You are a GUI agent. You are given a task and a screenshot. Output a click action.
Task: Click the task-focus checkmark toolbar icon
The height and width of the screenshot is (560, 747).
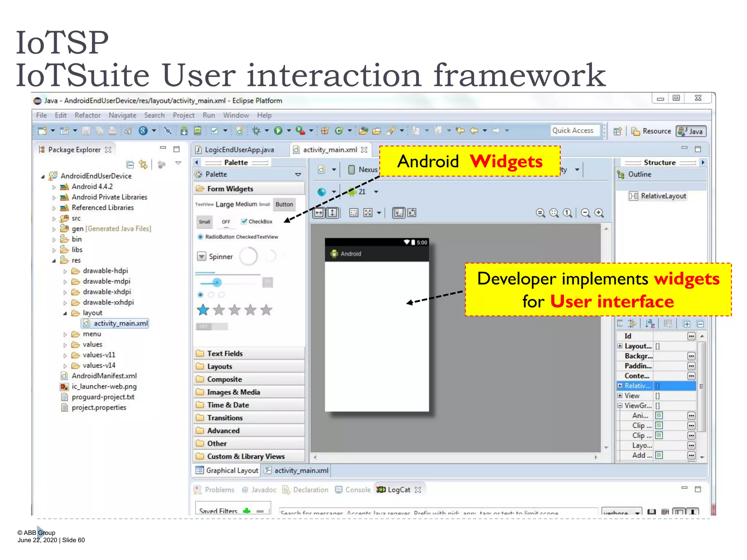click(214, 131)
